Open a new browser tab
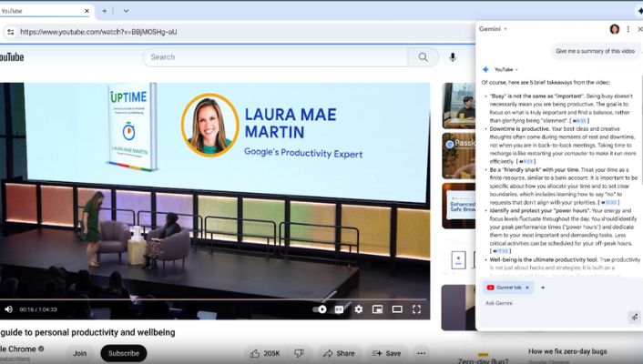643x364 pixels. coord(104,11)
